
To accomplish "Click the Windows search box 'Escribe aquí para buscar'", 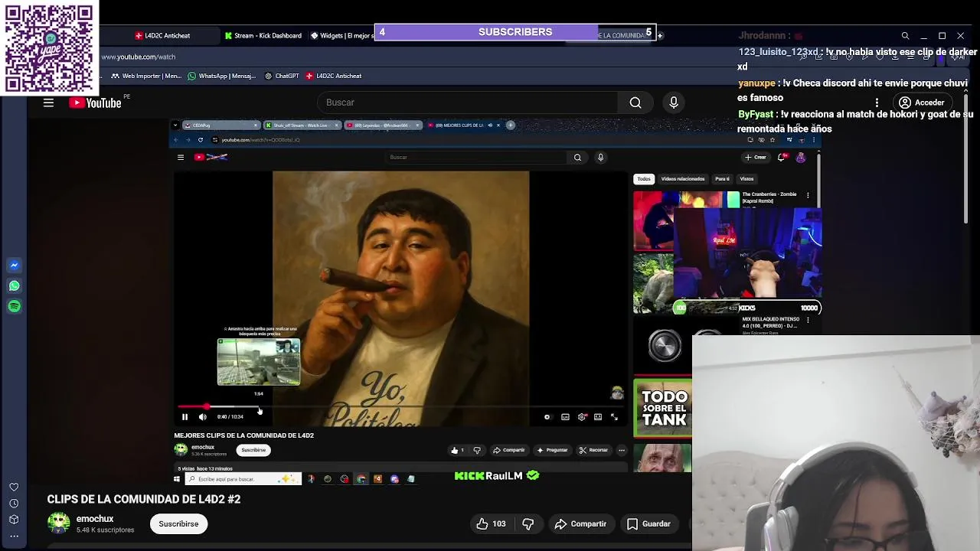I will (243, 479).
